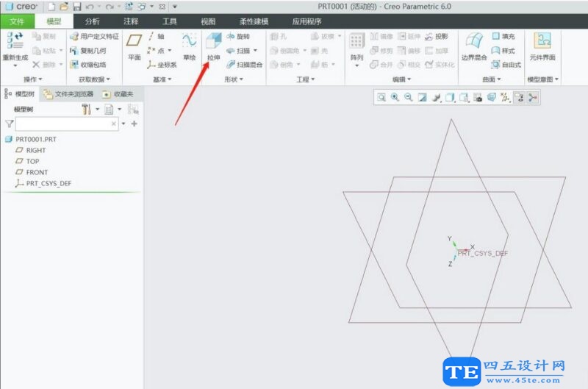Expand the Sweep (扫描) dropdown arrow

[x=256, y=51]
